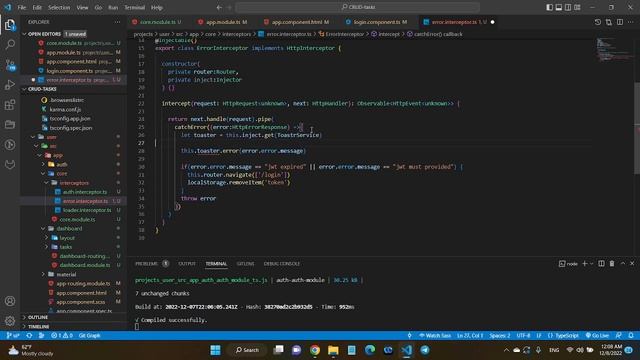This screenshot has width=640, height=360.
Task: Open the Extensions view
Action: click(10, 105)
